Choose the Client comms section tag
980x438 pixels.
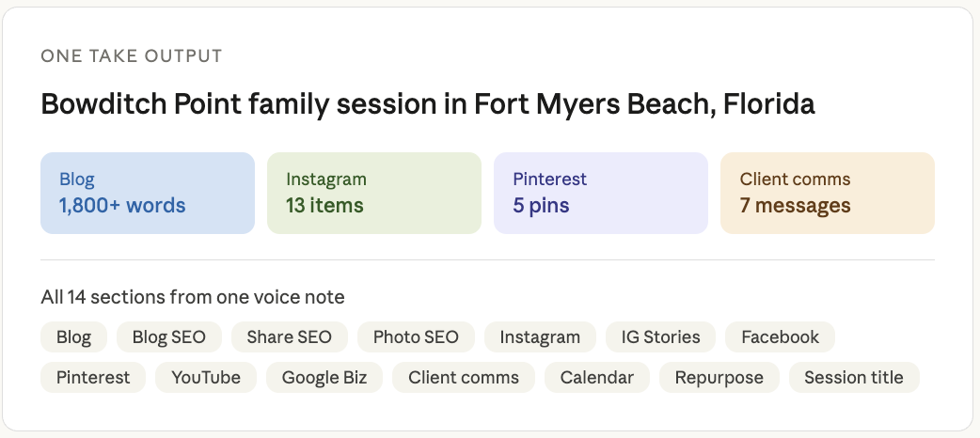(464, 378)
